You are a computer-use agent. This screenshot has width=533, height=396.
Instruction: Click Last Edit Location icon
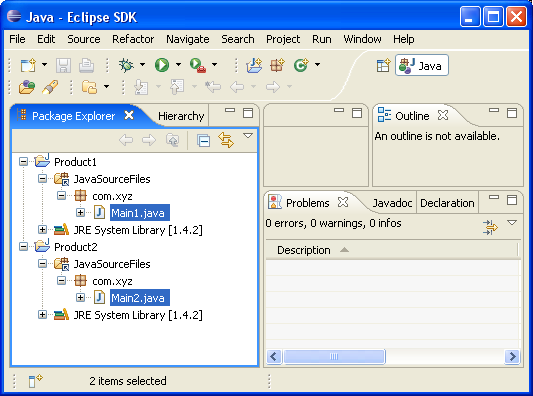tap(213, 87)
